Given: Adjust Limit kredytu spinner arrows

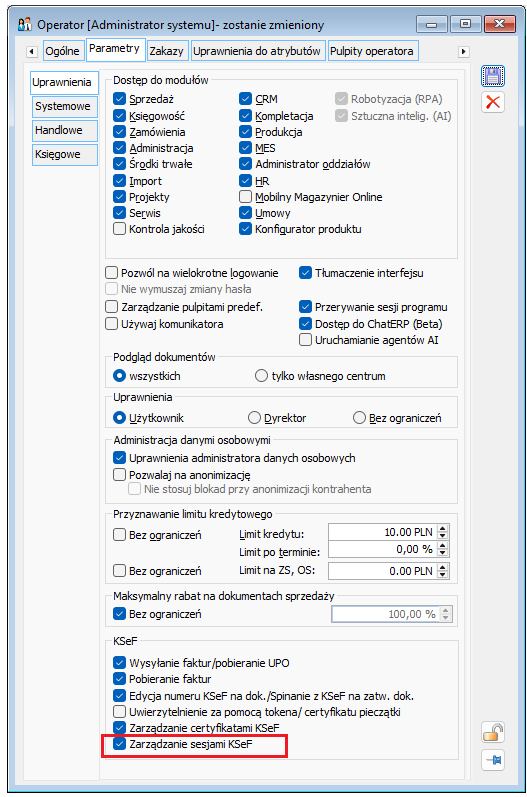Looking at the screenshot, I should pos(443,532).
